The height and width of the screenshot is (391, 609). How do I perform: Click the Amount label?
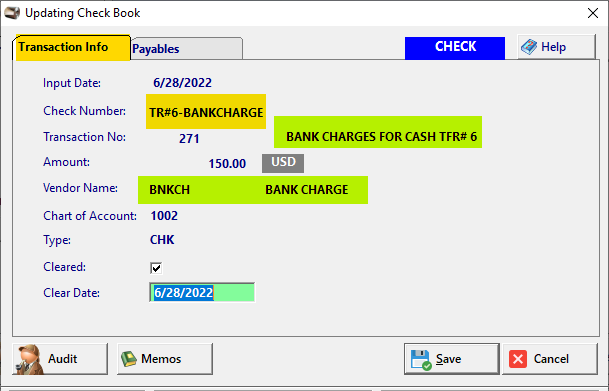66,162
